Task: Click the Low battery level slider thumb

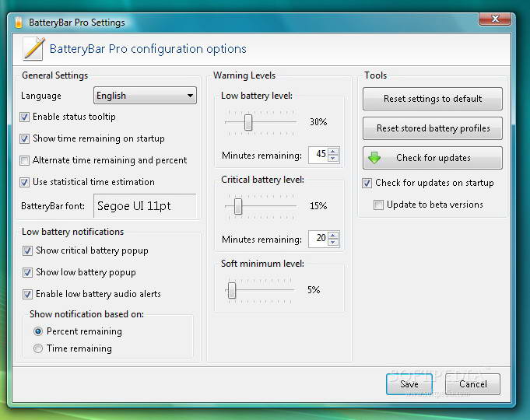Action: 248,122
